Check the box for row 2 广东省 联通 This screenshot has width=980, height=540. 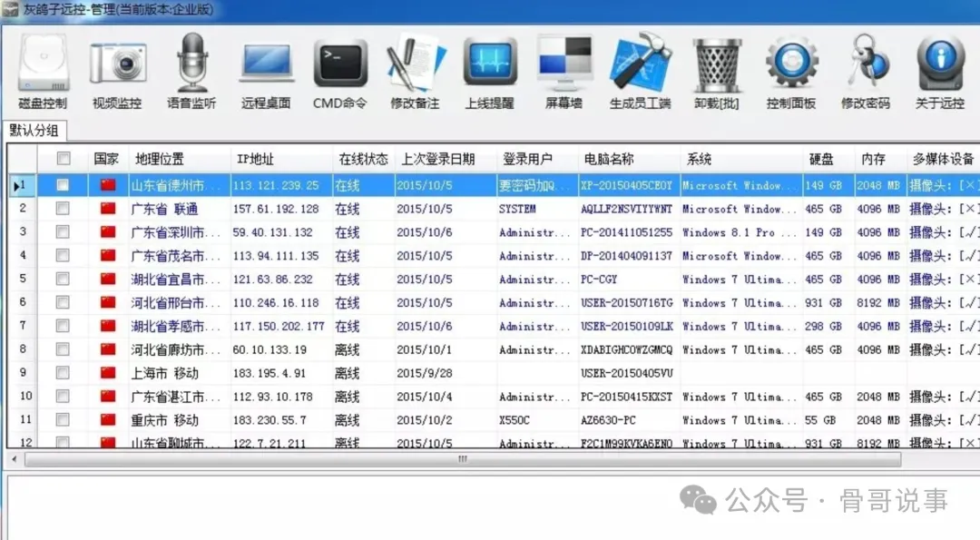pos(63,208)
